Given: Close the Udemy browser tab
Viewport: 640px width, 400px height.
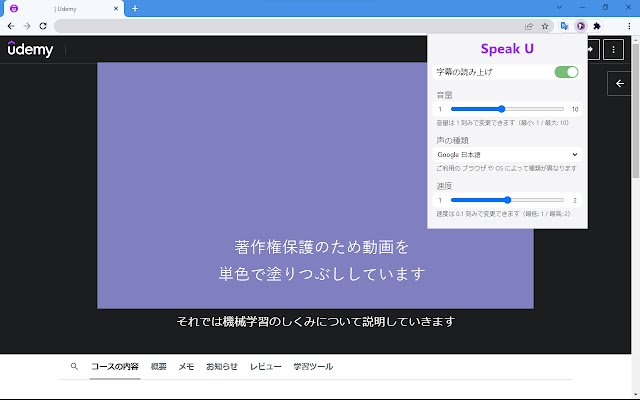Looking at the screenshot, I should 116,9.
